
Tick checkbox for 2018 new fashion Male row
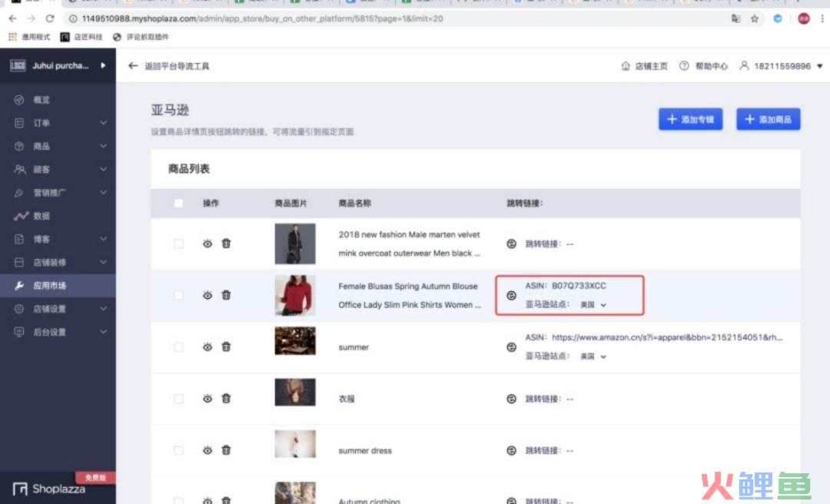point(178,244)
